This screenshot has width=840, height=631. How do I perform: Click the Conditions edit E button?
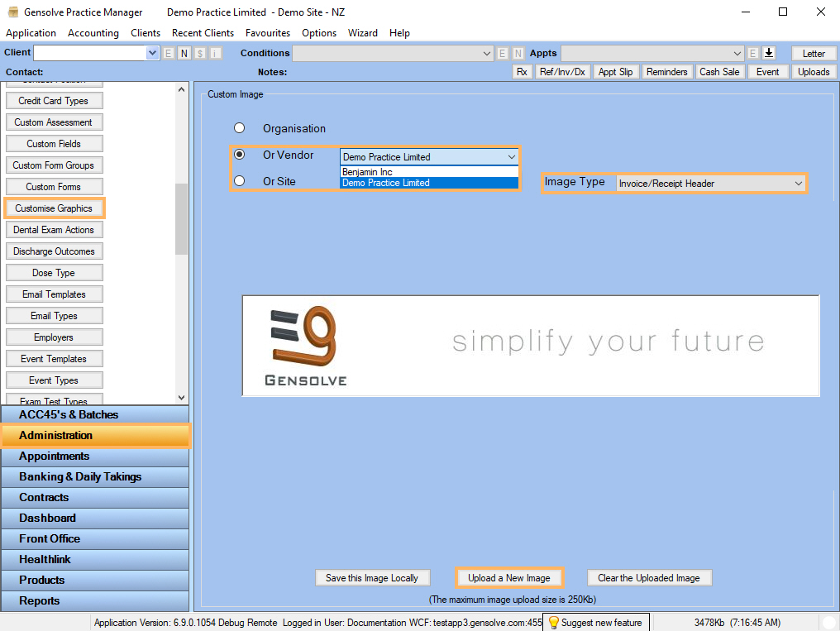(x=502, y=53)
